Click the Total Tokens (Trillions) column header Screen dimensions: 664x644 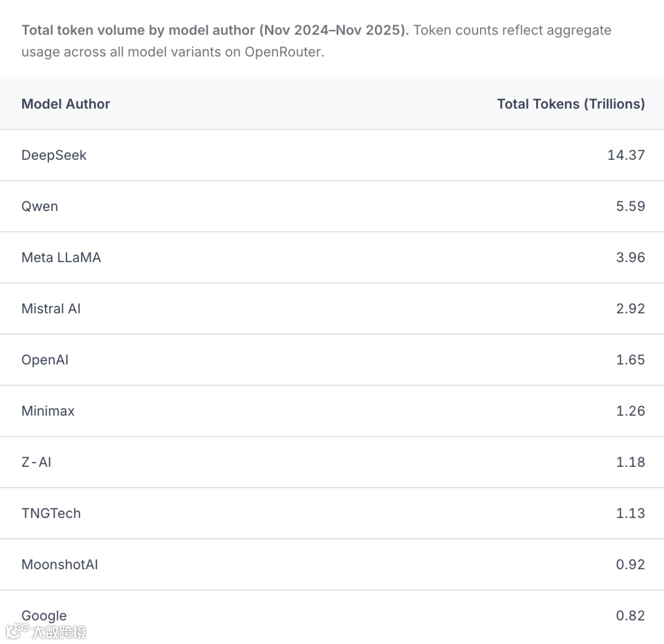click(x=571, y=104)
